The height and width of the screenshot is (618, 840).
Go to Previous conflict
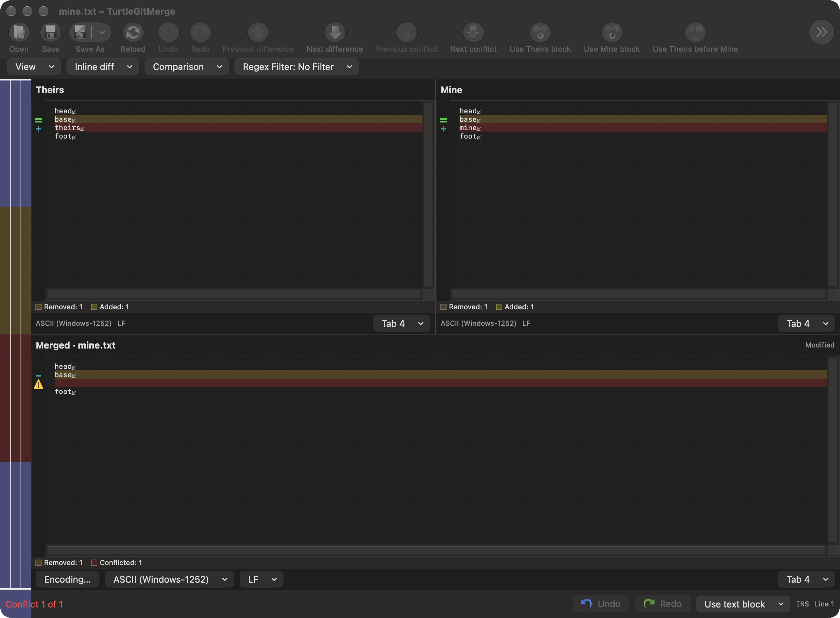pyautogui.click(x=406, y=33)
